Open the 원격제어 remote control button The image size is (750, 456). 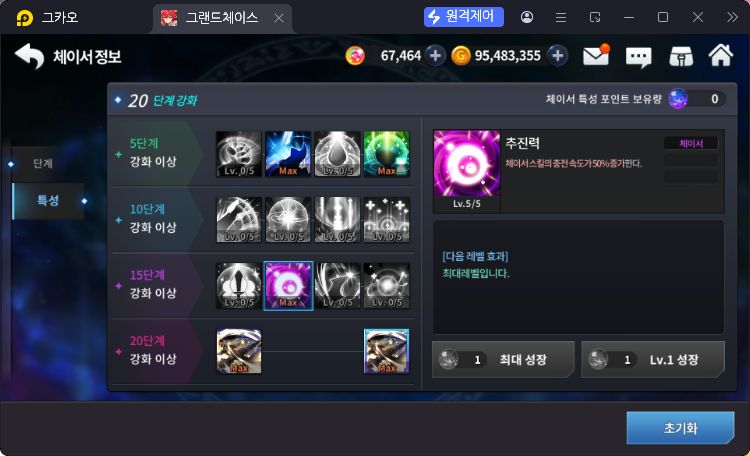point(463,17)
